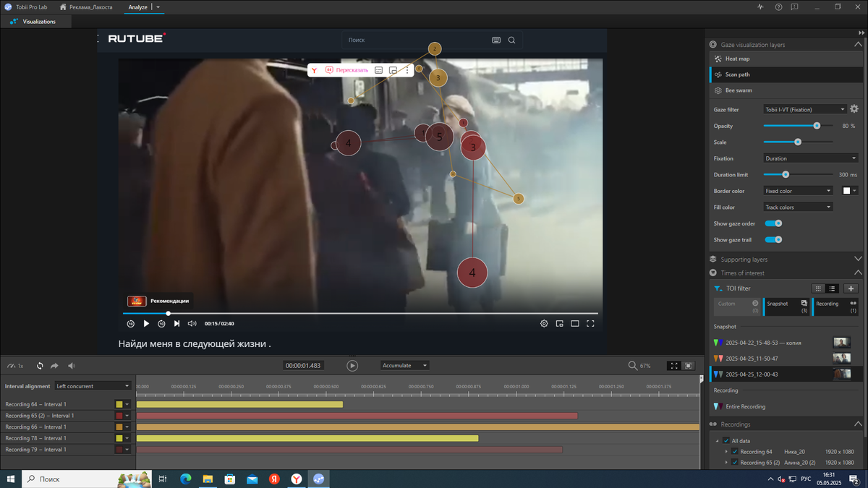Expand the Supporting layers panel
The height and width of the screenshot is (488, 868).
859,259
